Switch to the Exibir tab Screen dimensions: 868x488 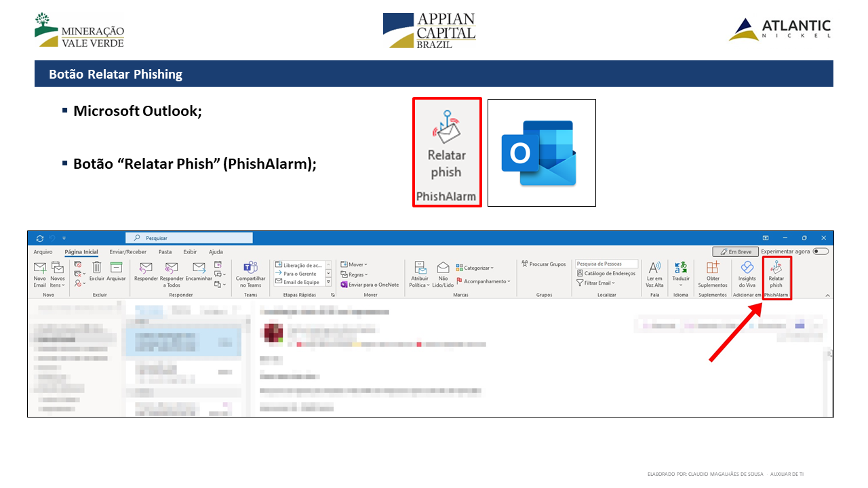[x=190, y=251]
